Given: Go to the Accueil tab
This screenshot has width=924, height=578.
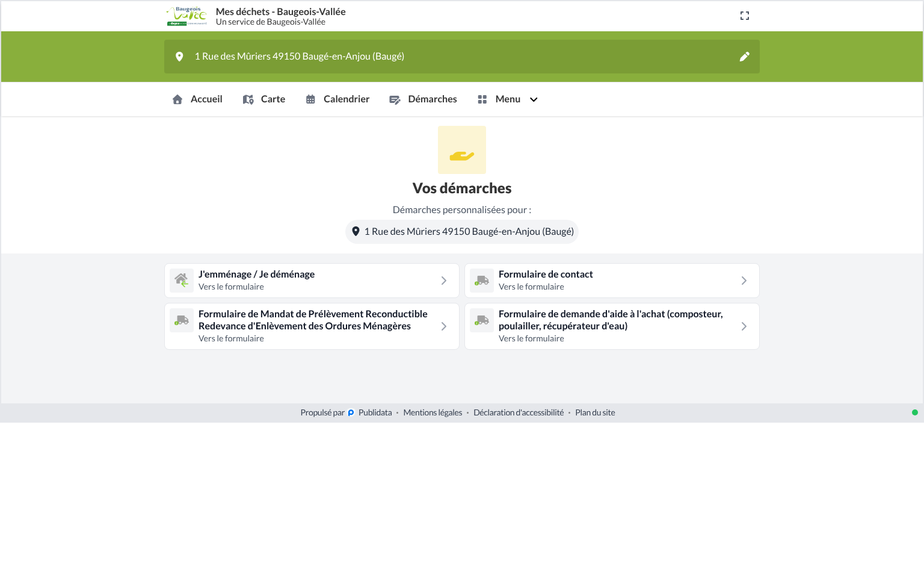Looking at the screenshot, I should pos(197,99).
